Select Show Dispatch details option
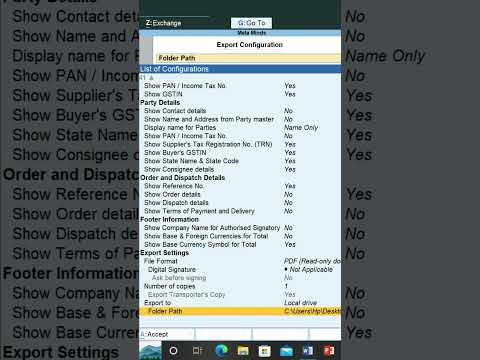This screenshot has width=480, height=360. point(176,203)
